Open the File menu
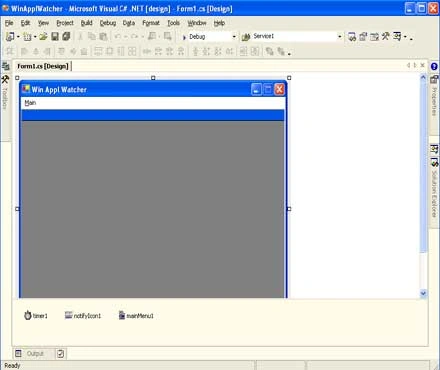 [9, 23]
